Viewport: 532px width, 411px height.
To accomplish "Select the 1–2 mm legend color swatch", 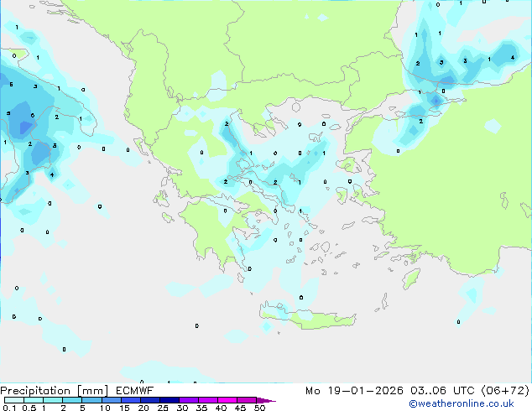I will [53, 400].
